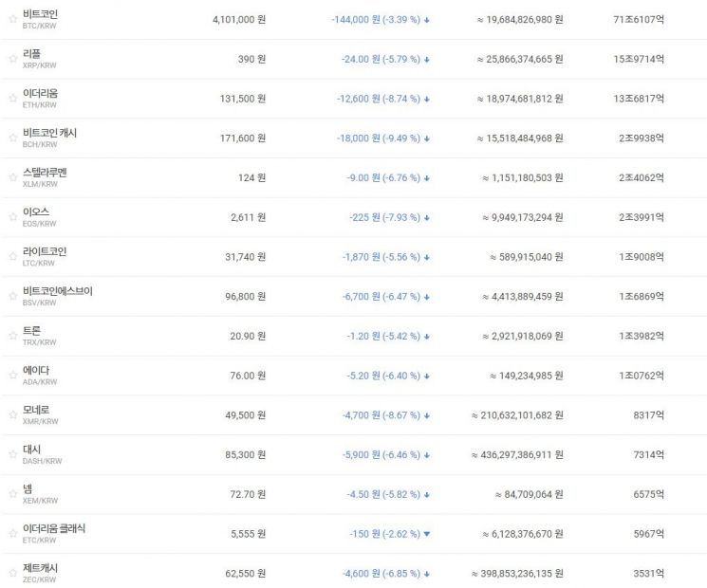The image size is (707, 588).
Task: Click the 트론 coin name
Action: [x=31, y=331]
